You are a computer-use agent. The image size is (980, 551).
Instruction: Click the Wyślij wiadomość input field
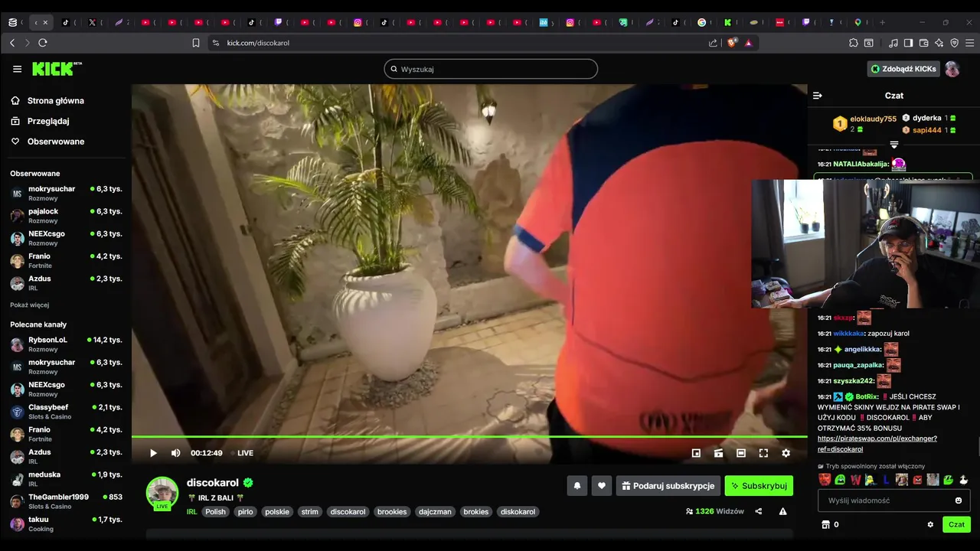(x=894, y=500)
